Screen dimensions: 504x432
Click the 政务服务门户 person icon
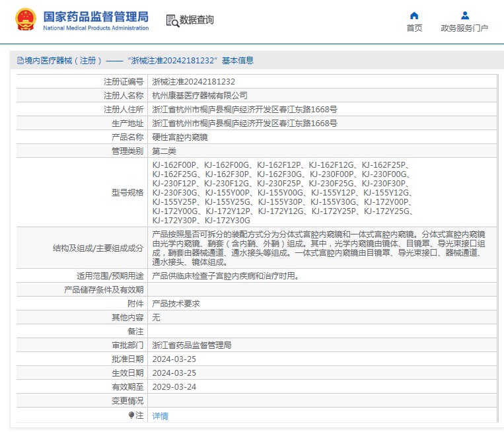(x=464, y=16)
